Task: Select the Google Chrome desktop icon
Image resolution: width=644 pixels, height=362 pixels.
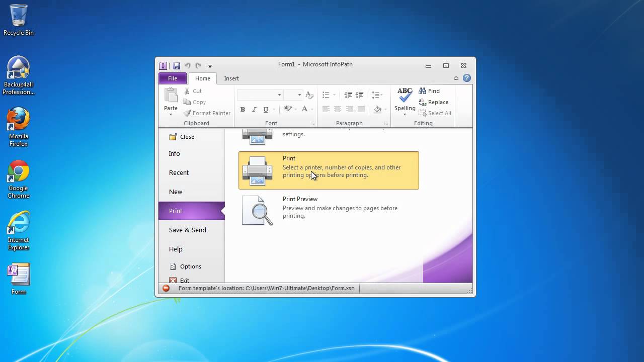Action: point(19,179)
